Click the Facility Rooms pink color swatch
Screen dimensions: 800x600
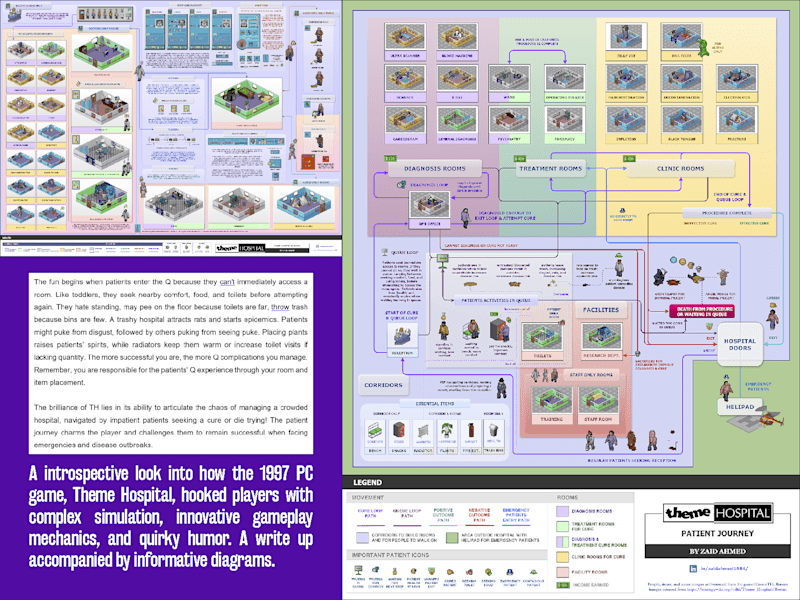[562, 572]
